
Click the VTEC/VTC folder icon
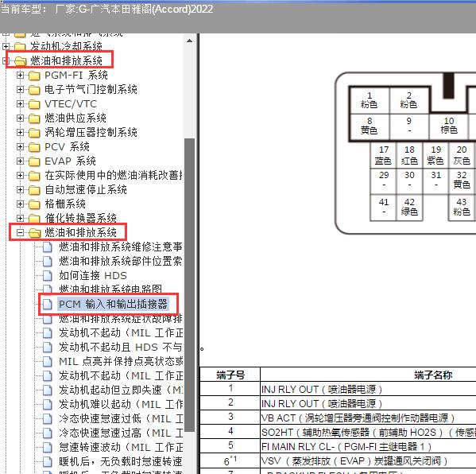(x=34, y=104)
